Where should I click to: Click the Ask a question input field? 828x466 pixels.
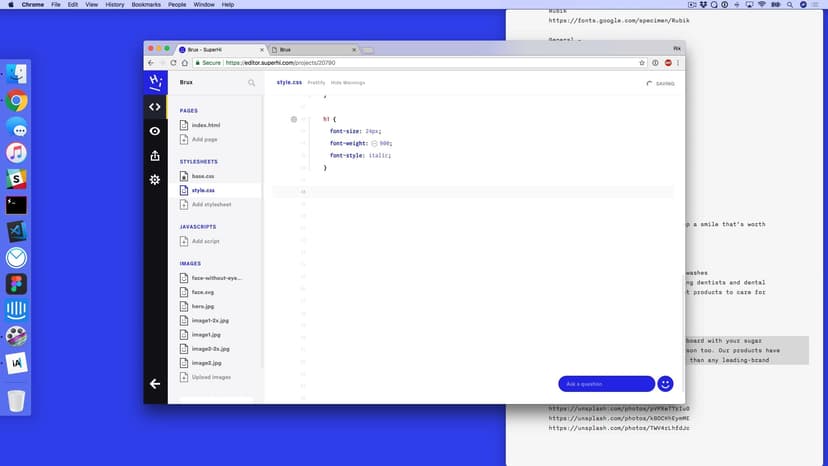606,384
